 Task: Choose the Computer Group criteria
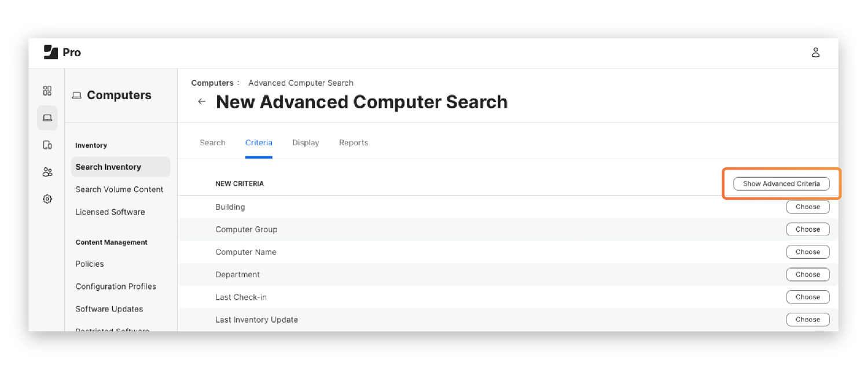pos(807,229)
